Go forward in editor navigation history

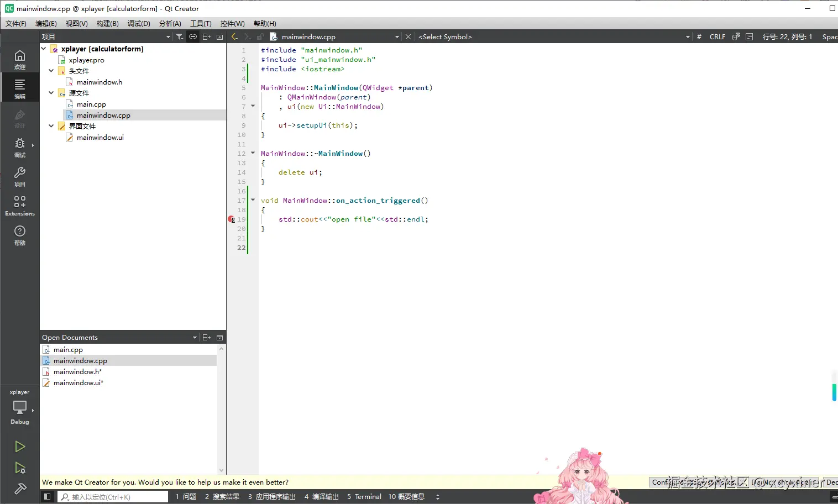click(x=247, y=36)
